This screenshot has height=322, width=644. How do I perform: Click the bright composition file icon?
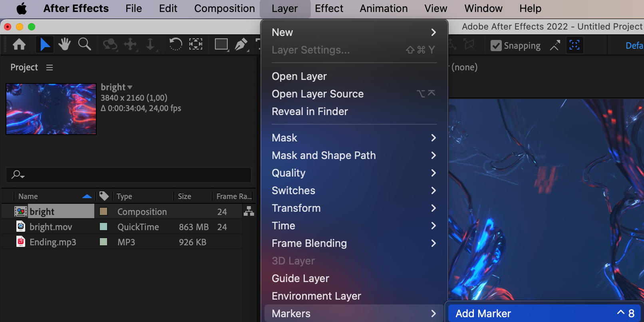[21, 211]
